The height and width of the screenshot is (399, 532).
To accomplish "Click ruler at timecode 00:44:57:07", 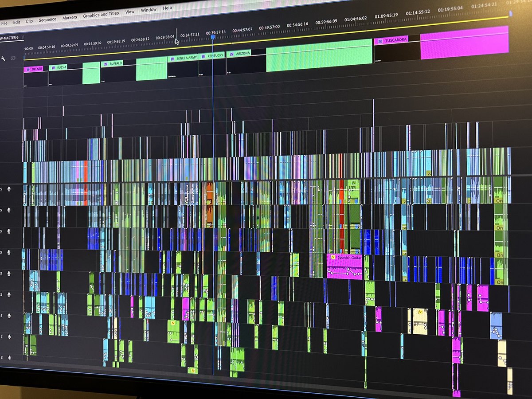I will 243,30.
